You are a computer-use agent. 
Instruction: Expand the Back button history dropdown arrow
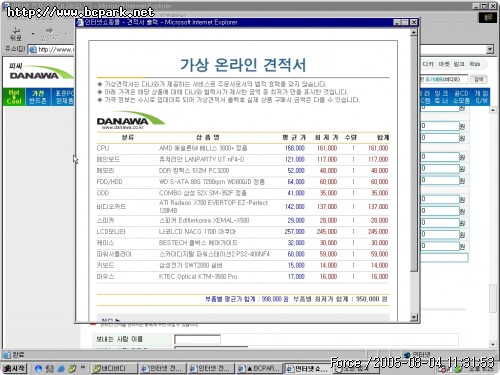[x=33, y=34]
